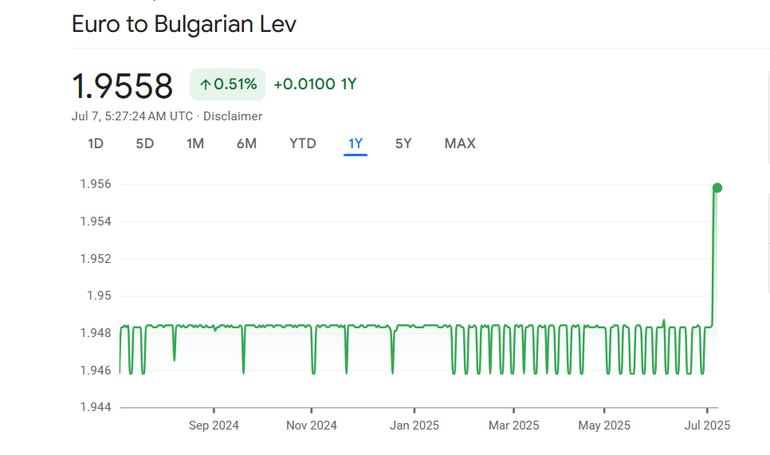This screenshot has width=770, height=455.
Task: Click the Jul 2025 axis label
Action: [707, 425]
